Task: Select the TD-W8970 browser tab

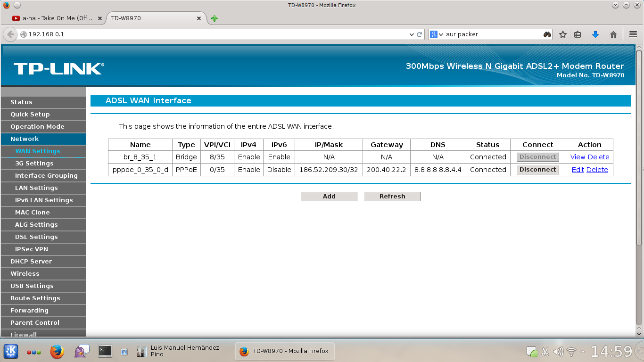Action: [x=156, y=18]
